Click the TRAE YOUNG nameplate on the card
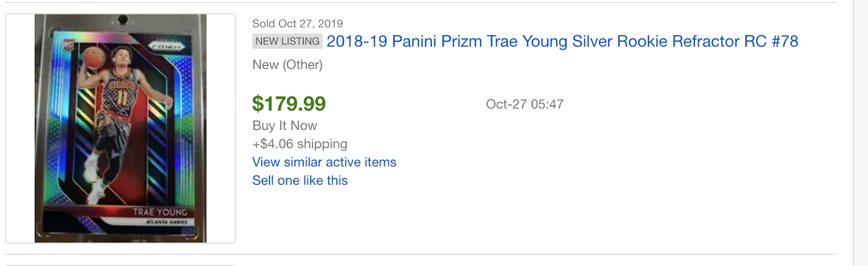868x266 pixels. [160, 212]
